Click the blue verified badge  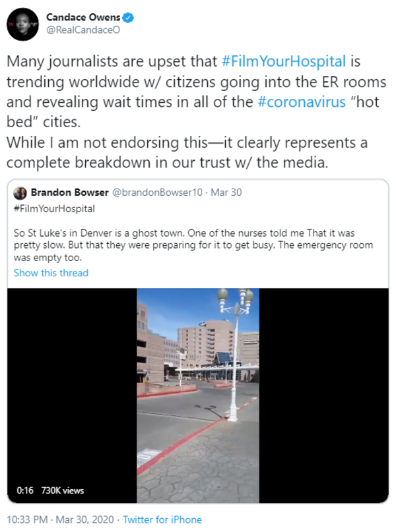128,17
